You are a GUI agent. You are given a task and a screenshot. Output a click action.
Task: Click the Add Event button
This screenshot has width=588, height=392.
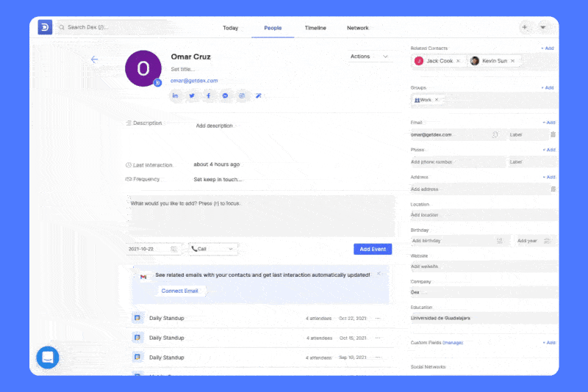(x=373, y=249)
